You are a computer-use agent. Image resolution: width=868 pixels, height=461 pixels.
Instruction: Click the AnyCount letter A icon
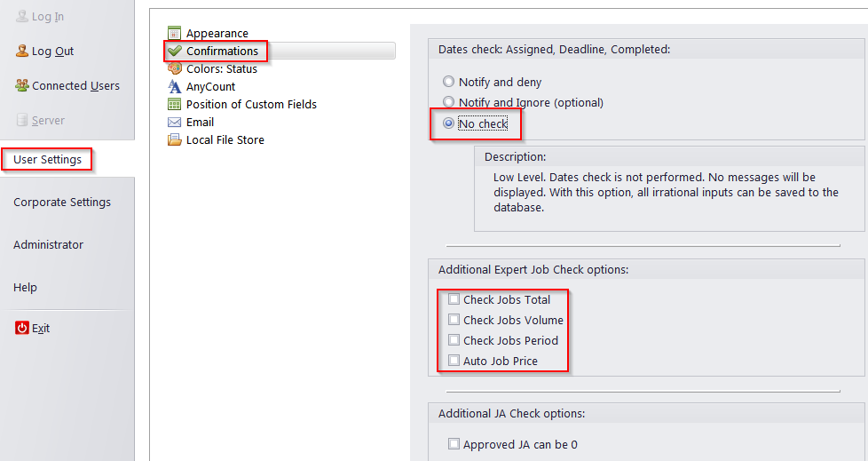click(174, 86)
